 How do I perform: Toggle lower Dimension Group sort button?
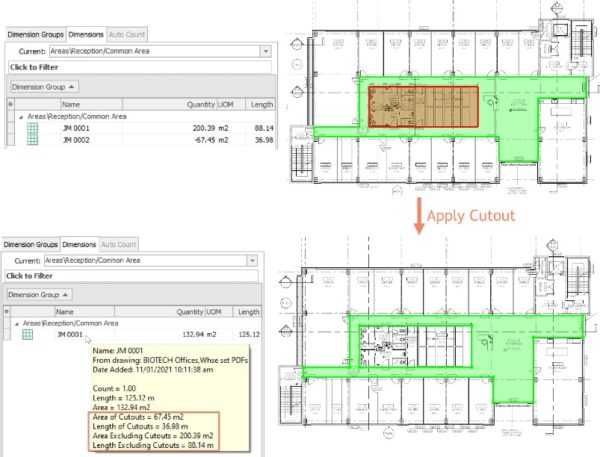39,295
